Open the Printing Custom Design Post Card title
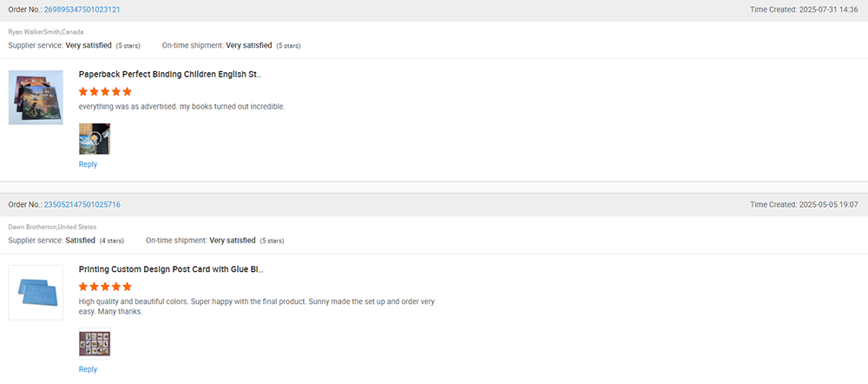The image size is (868, 384). (171, 269)
